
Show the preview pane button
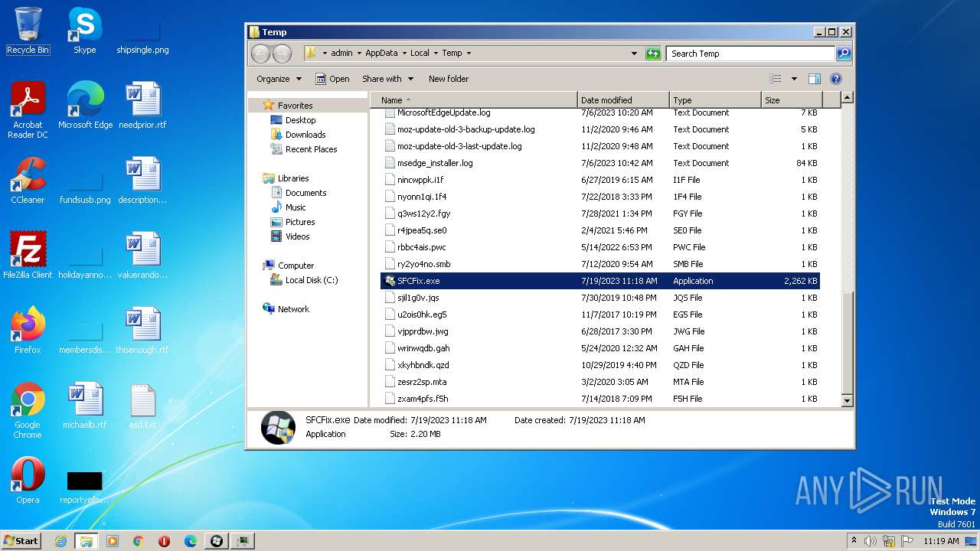coord(815,79)
